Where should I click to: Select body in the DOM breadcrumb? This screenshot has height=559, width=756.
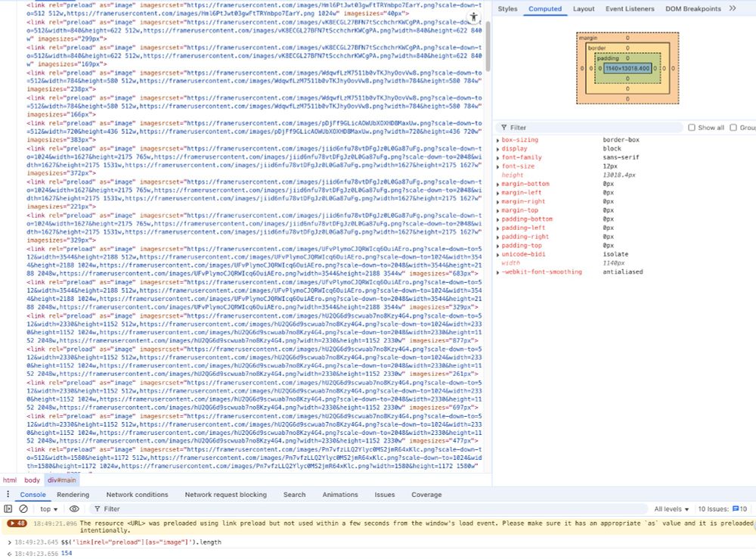pyautogui.click(x=32, y=480)
